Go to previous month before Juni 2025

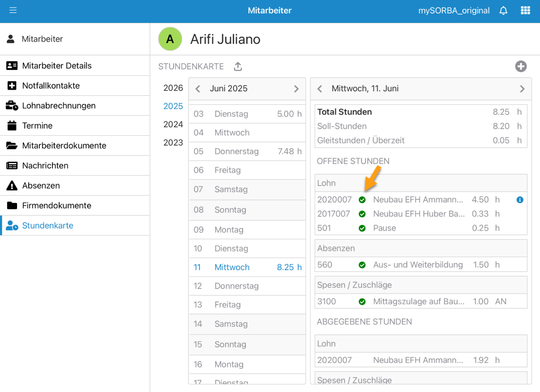(x=198, y=89)
